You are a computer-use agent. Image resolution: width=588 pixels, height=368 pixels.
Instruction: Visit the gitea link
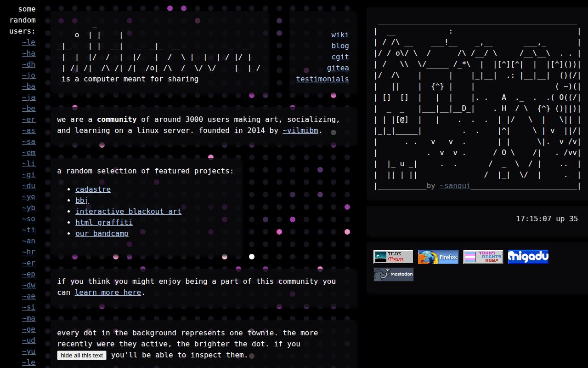point(338,68)
